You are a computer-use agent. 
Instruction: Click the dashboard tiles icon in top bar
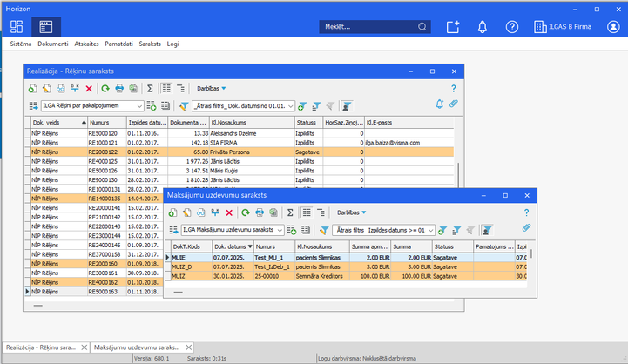17,27
